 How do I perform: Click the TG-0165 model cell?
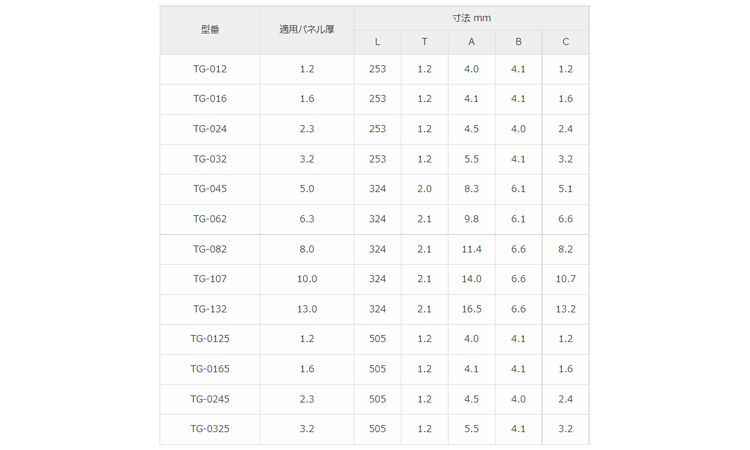point(210,369)
